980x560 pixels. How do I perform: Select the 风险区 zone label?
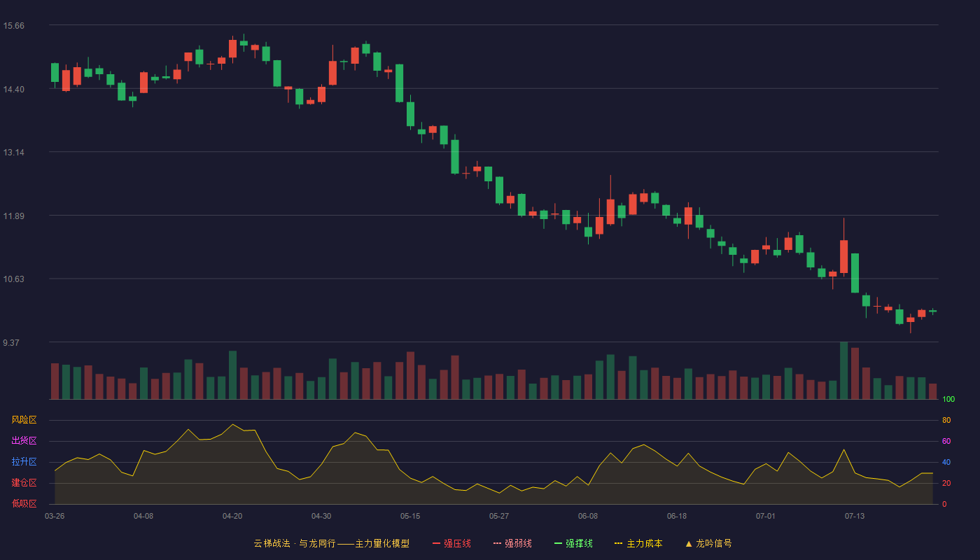pos(24,420)
